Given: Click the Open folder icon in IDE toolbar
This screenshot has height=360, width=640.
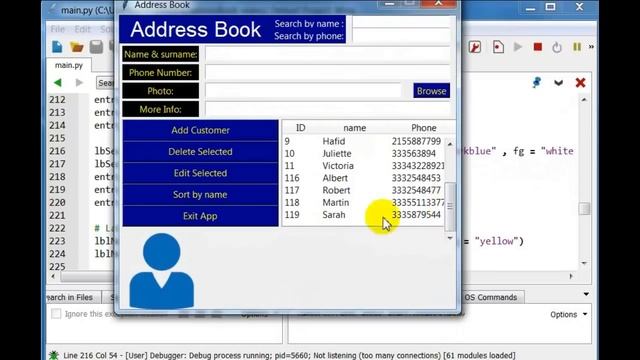Looking at the screenshot, I should tap(76, 47).
